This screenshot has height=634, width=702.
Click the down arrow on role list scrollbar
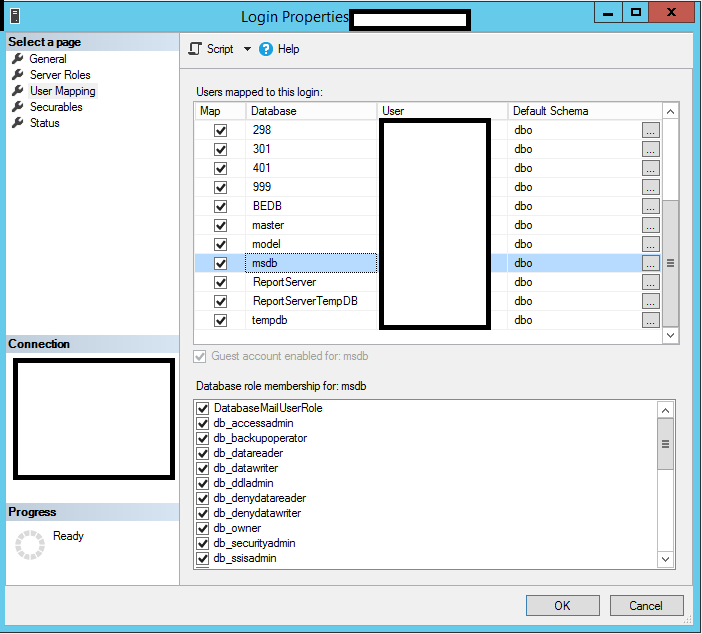click(x=665, y=559)
